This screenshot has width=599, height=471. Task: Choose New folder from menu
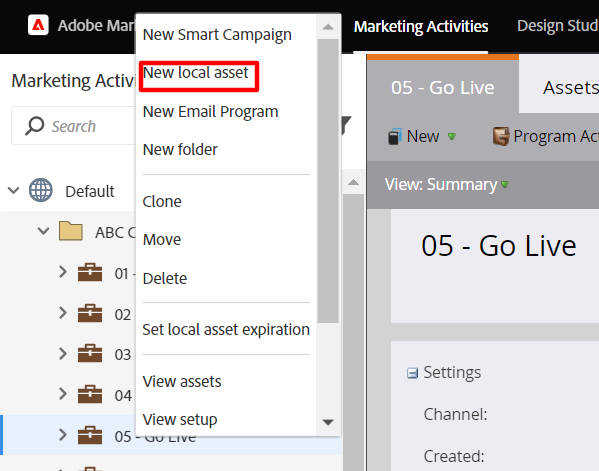click(x=180, y=150)
